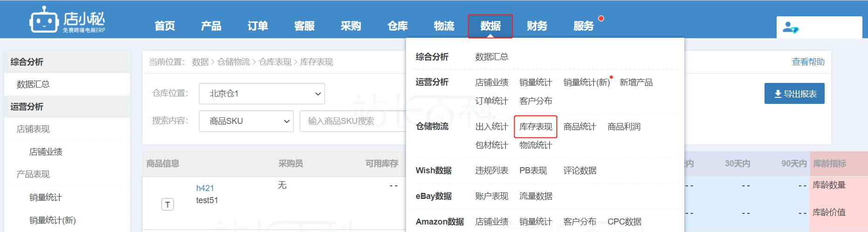This screenshot has height=232, width=868.
Task: Click the 运营分析 sidebar header
Action: click(x=67, y=107)
